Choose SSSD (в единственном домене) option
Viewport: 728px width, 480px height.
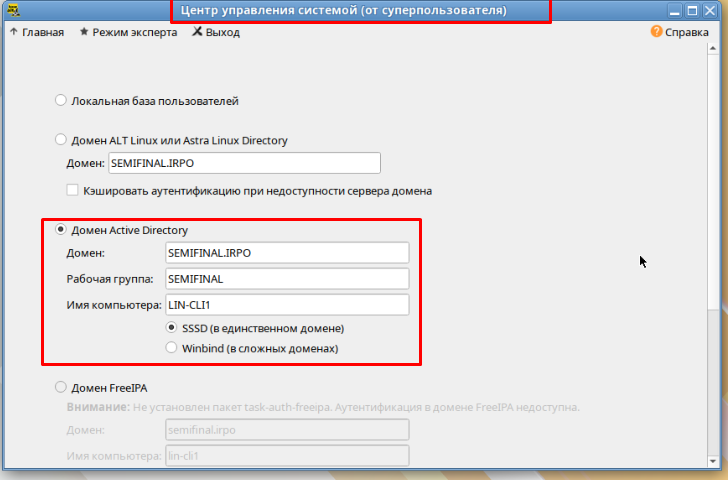173,328
